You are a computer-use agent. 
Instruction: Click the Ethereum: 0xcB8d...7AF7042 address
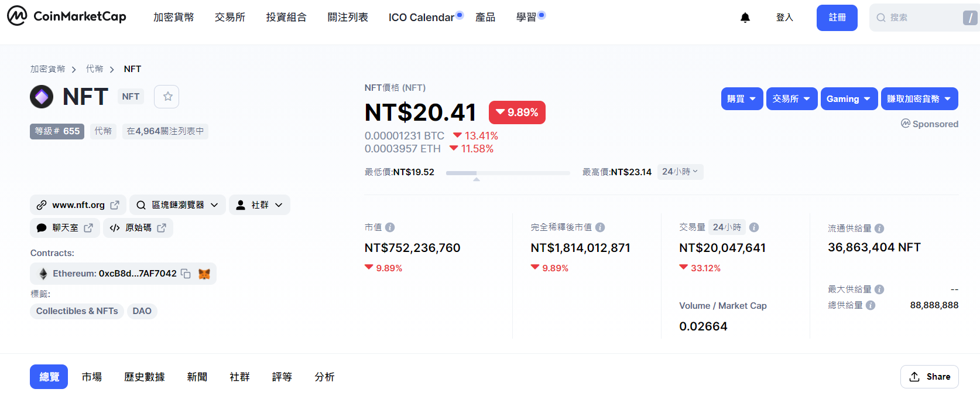pos(115,274)
